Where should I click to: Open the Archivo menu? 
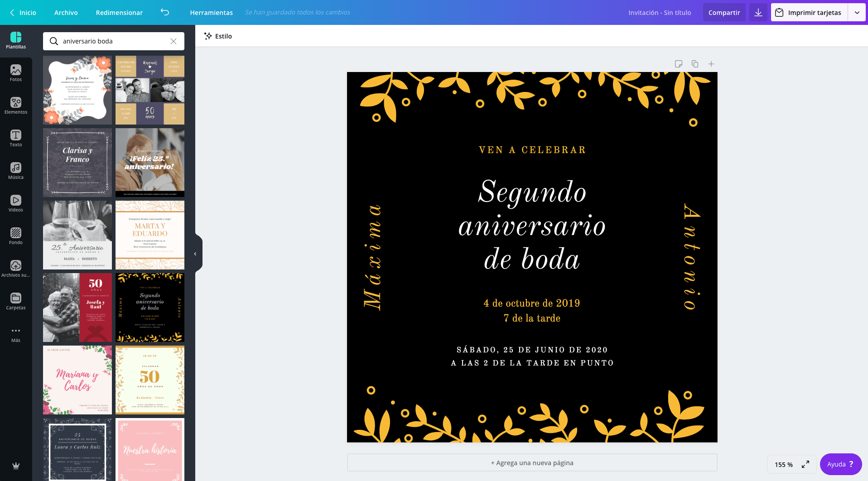click(x=66, y=12)
